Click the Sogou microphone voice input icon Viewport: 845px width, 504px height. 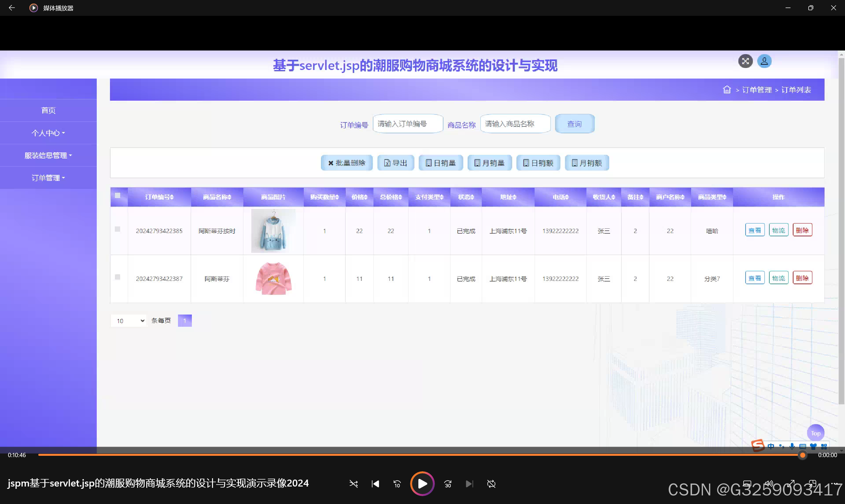click(x=792, y=446)
